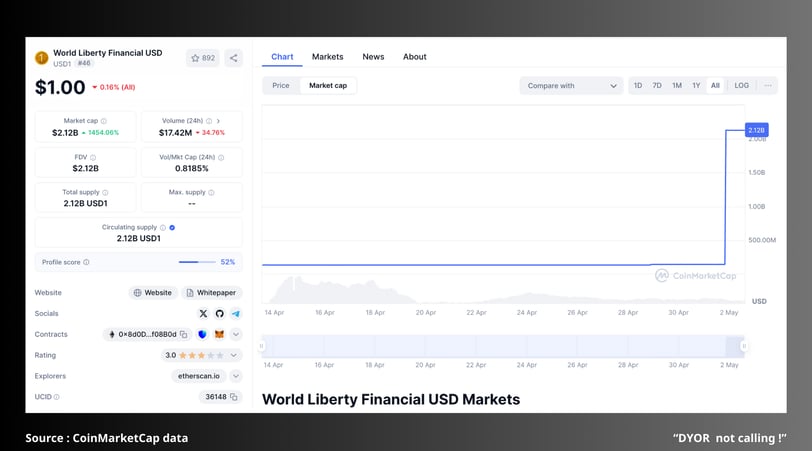The height and width of the screenshot is (451, 812).
Task: Click Total supply info icon
Action: click(105, 192)
